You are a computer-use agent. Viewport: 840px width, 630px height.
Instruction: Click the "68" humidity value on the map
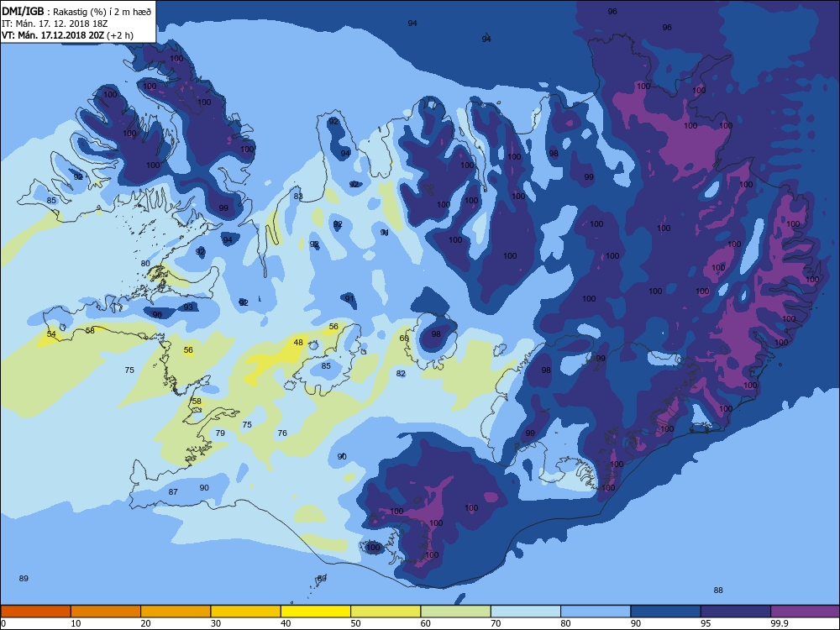404,338
